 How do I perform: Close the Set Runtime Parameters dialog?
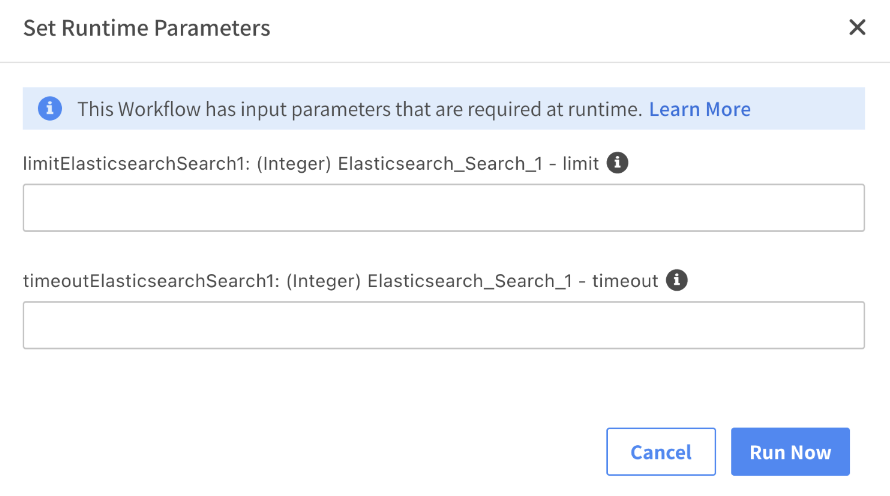(x=857, y=28)
